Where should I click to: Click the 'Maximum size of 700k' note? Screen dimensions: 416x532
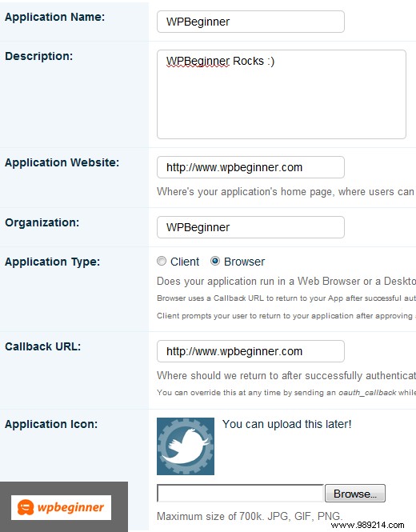tap(250, 516)
